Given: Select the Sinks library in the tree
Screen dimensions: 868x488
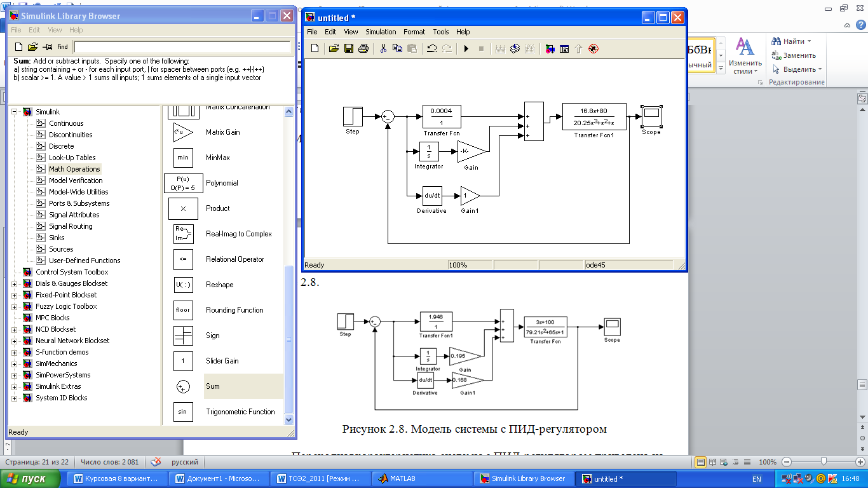Looking at the screenshot, I should (x=57, y=238).
